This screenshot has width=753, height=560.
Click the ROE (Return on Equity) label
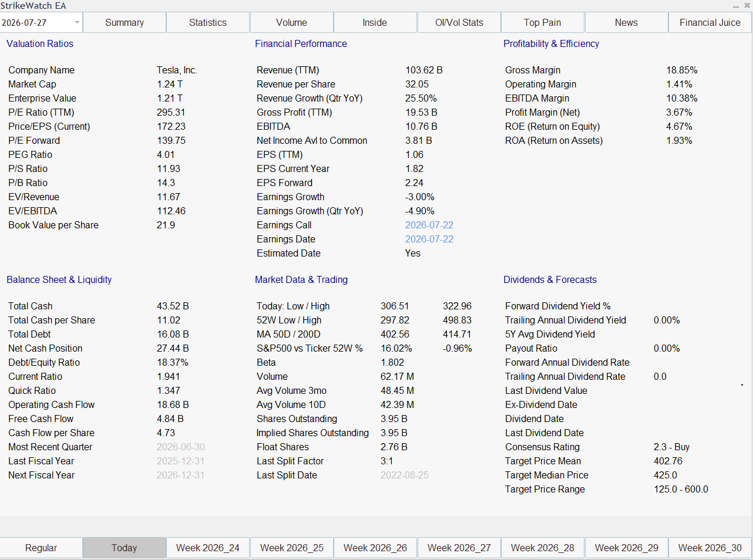pyautogui.click(x=553, y=127)
